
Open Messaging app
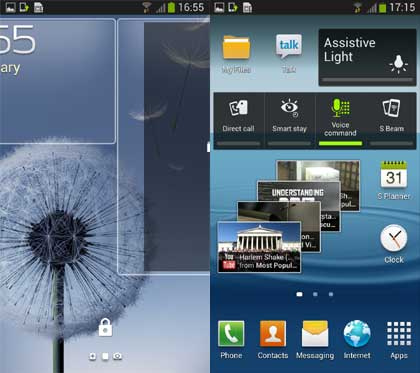coord(315,340)
